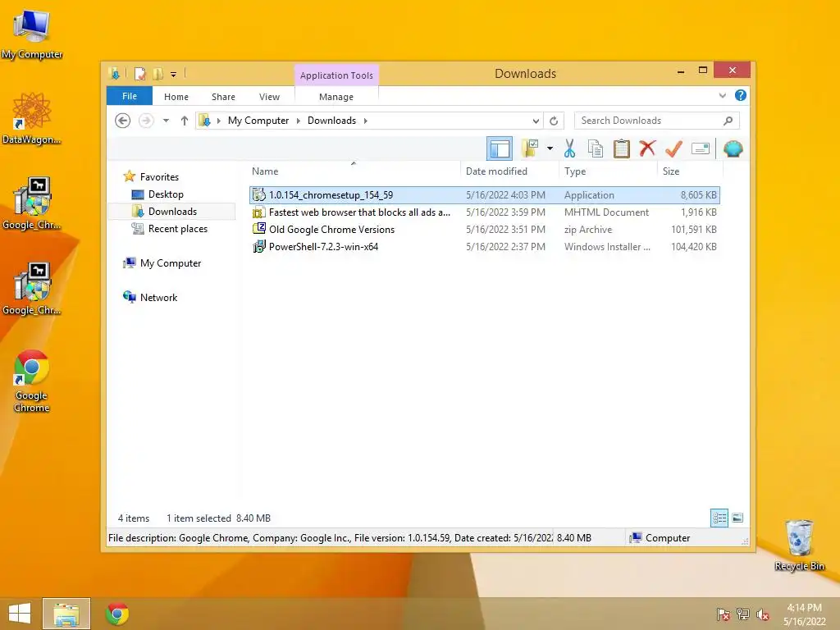
Task: Click the Rename toolbar icon
Action: click(701, 148)
